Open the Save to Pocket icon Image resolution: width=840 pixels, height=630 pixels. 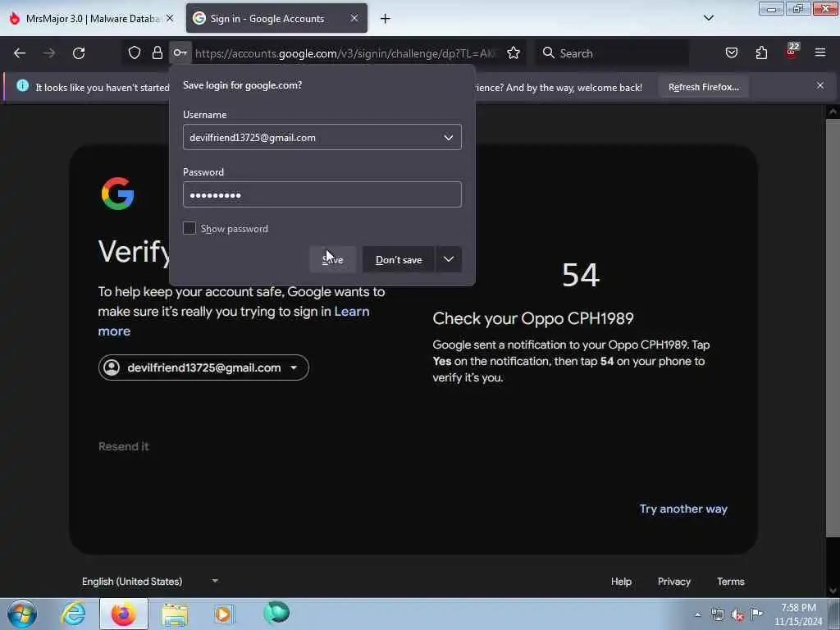pyautogui.click(x=731, y=52)
